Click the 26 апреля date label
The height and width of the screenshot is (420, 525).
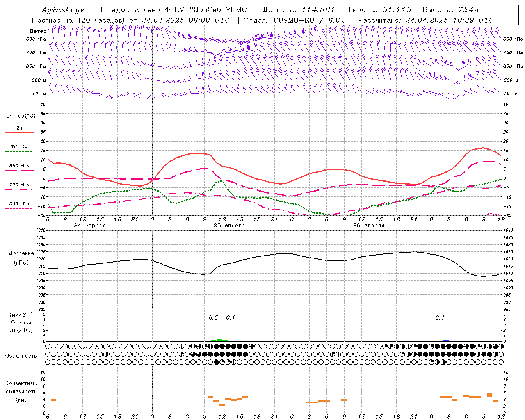tap(369, 225)
